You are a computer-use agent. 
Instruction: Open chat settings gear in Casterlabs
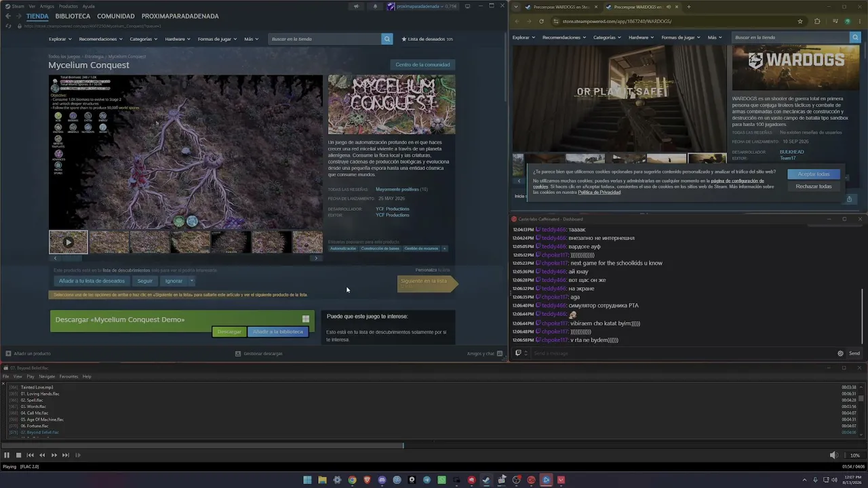tap(840, 353)
